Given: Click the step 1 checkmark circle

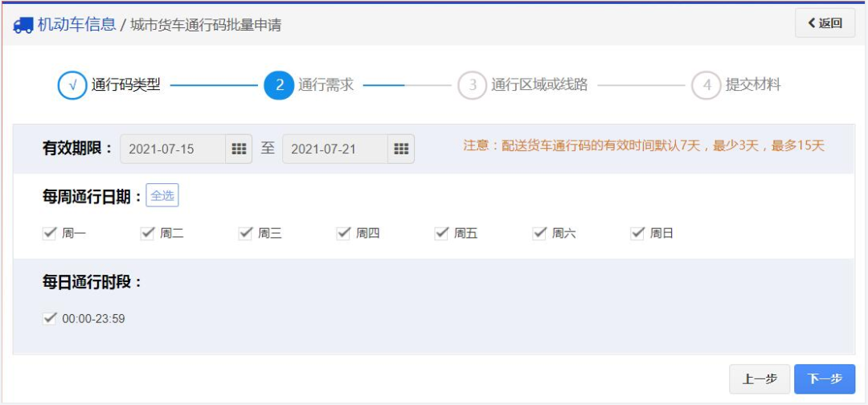Looking at the screenshot, I should point(72,85).
